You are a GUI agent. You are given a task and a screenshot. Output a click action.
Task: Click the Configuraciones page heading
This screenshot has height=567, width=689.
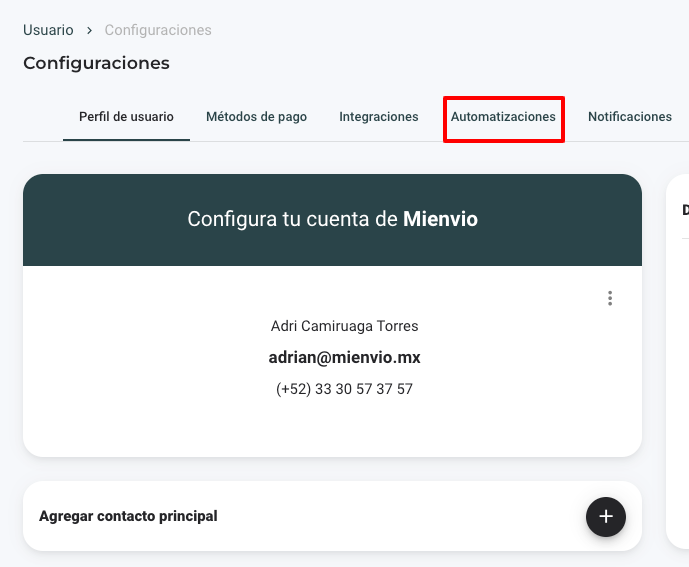pos(96,63)
